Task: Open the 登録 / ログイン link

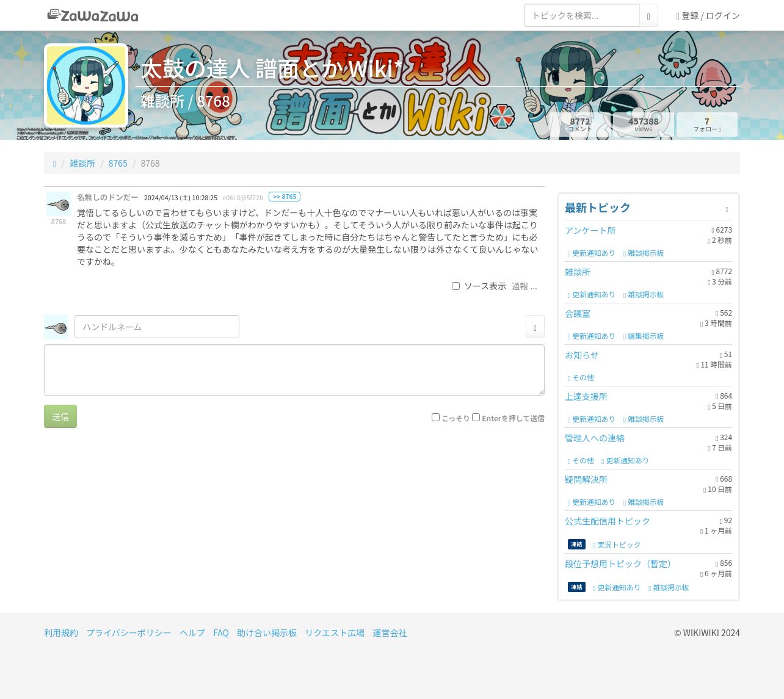Action: coord(708,15)
